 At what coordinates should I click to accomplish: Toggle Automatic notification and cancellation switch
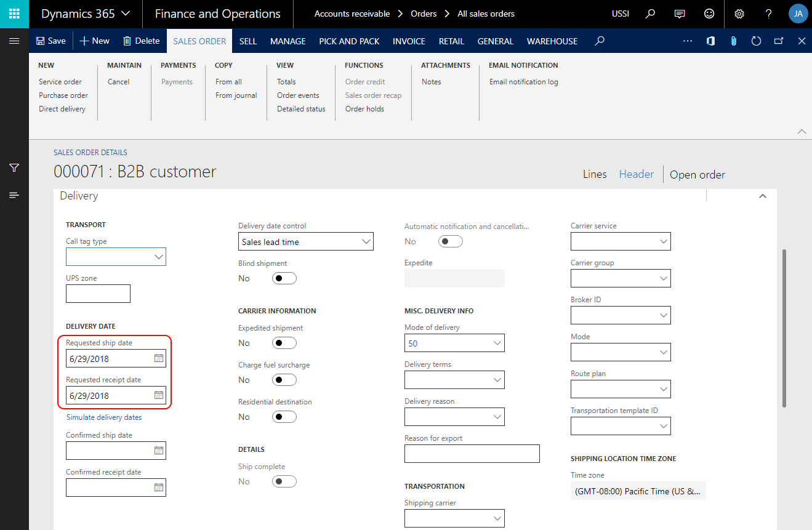(x=450, y=241)
